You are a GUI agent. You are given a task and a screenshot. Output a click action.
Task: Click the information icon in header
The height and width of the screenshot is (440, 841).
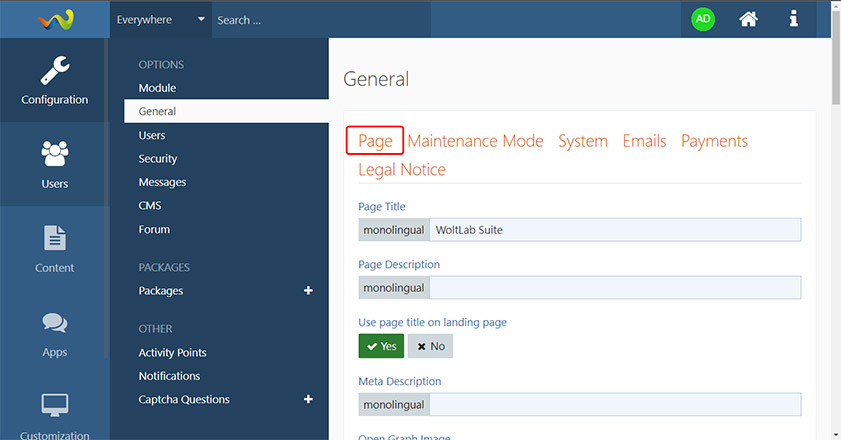(794, 19)
